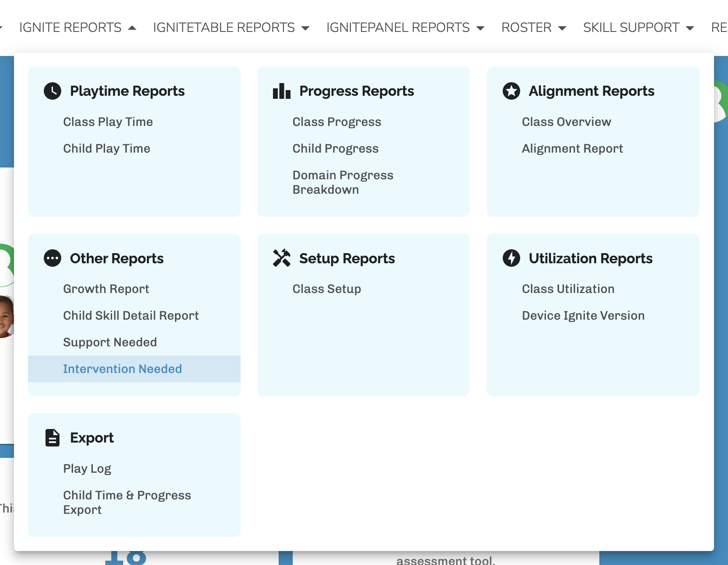Open the IGNITETABLE REPORTS menu
The image size is (728, 565).
(224, 28)
